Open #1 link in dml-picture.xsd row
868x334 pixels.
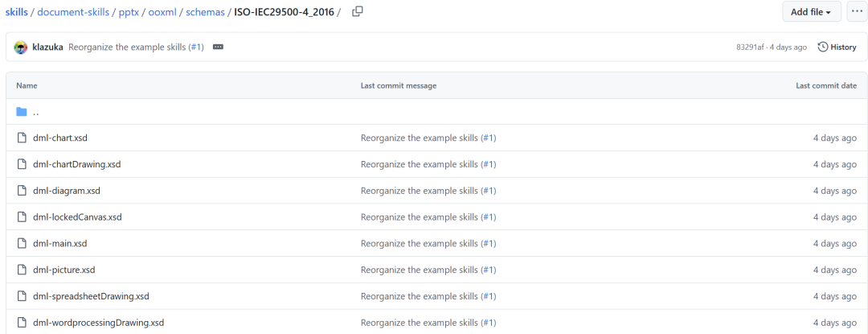(489, 270)
